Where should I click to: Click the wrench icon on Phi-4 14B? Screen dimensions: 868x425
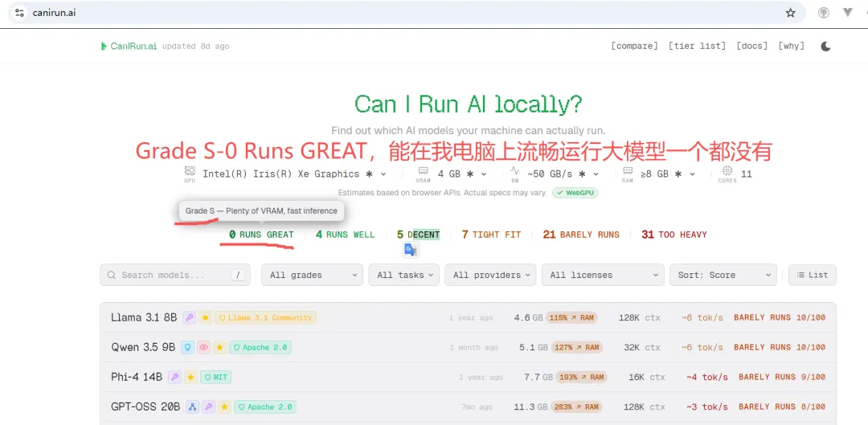tap(175, 378)
